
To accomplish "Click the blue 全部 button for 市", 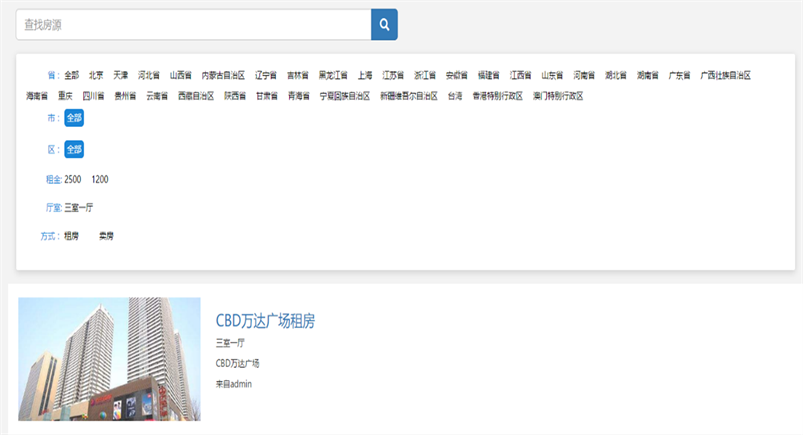I will (x=74, y=118).
